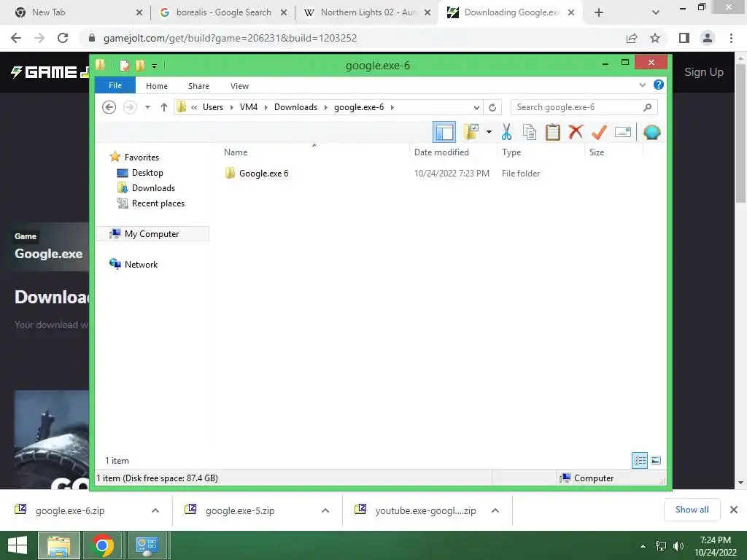Click Properties icon in Explorer title bar
The height and width of the screenshot is (560, 747).
(124, 65)
